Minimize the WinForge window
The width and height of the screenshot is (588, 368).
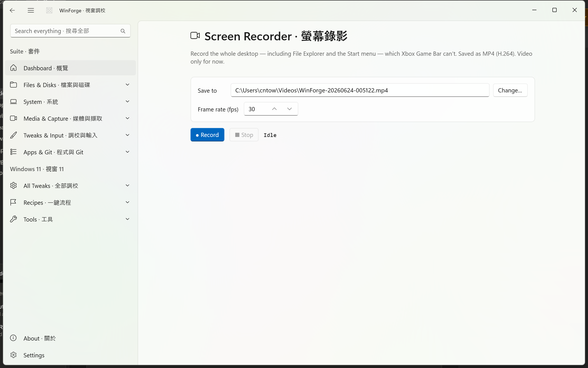point(534,10)
